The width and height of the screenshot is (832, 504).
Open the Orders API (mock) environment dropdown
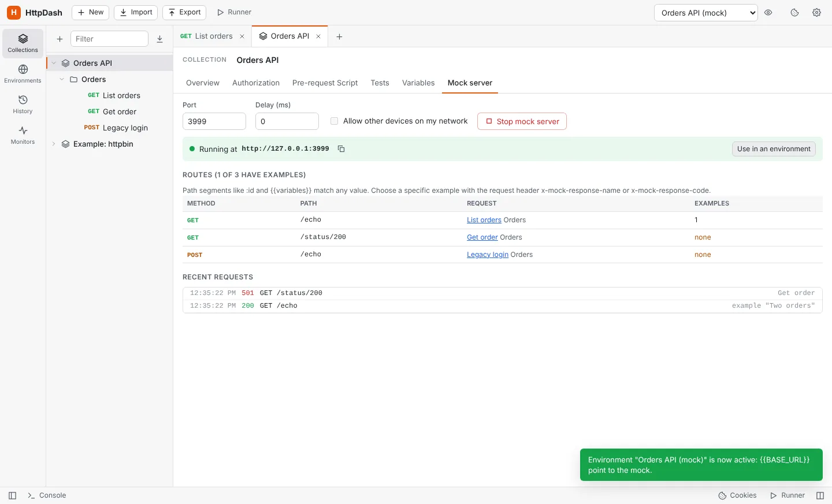point(705,13)
